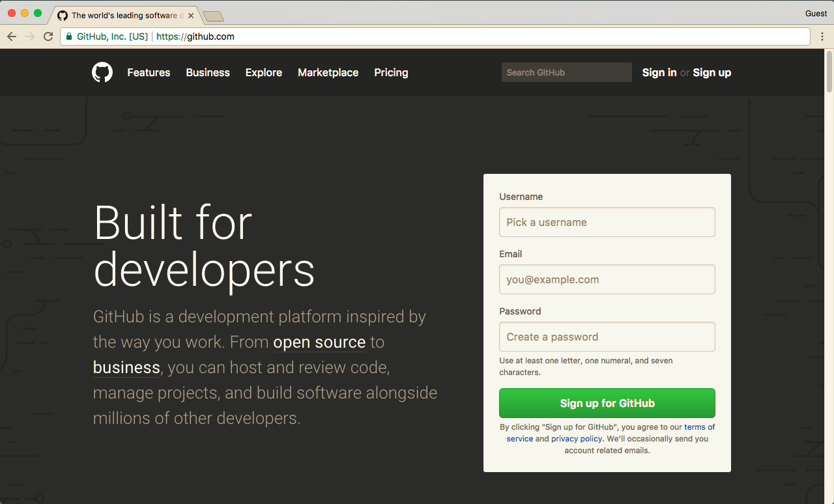
Task: Click the Guest profile button
Action: click(816, 13)
